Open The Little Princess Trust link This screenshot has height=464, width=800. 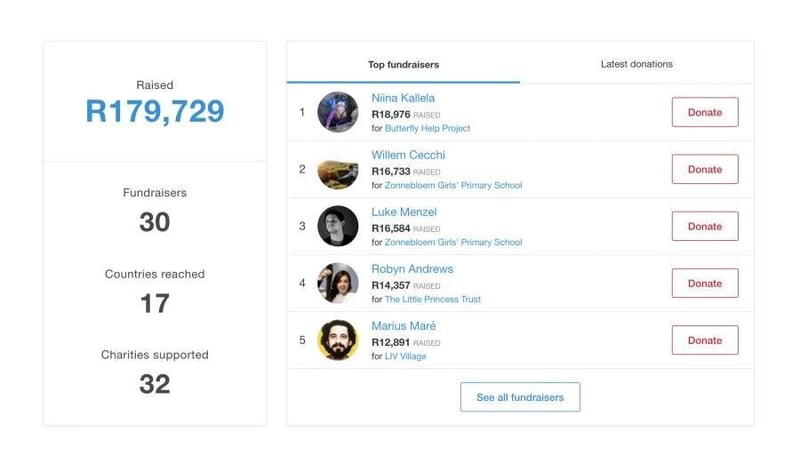point(433,299)
